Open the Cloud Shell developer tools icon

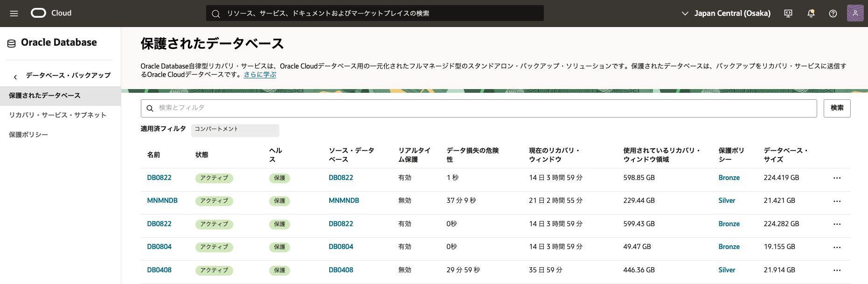tap(788, 14)
